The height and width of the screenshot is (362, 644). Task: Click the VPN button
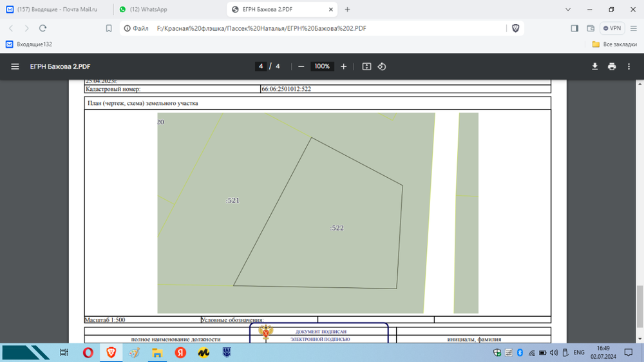pyautogui.click(x=612, y=28)
